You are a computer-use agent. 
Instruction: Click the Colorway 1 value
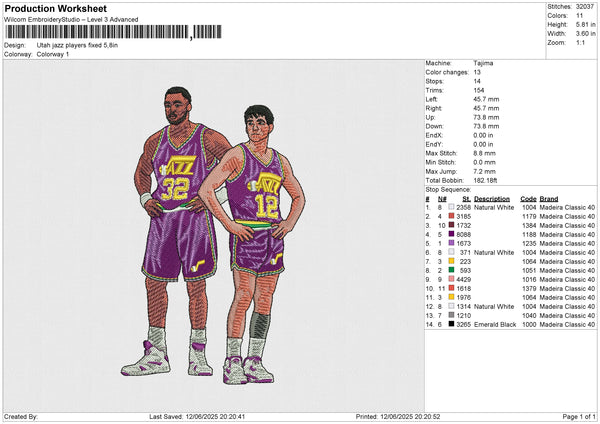tap(53, 54)
